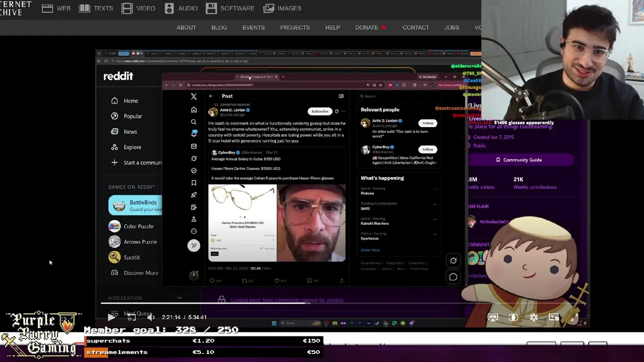Screen dimensions: 644x362
Task: Select Explore in reddit sidebar
Action: pyautogui.click(x=132, y=147)
